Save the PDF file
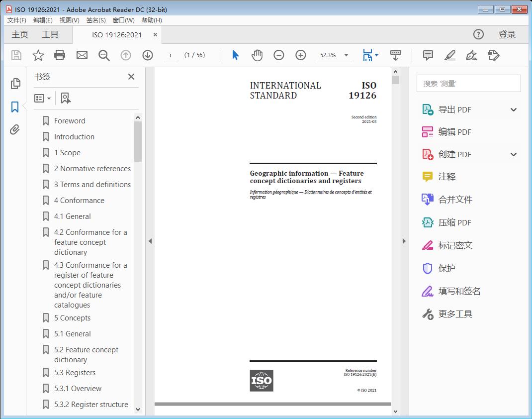This screenshot has width=532, height=419. click(16, 55)
